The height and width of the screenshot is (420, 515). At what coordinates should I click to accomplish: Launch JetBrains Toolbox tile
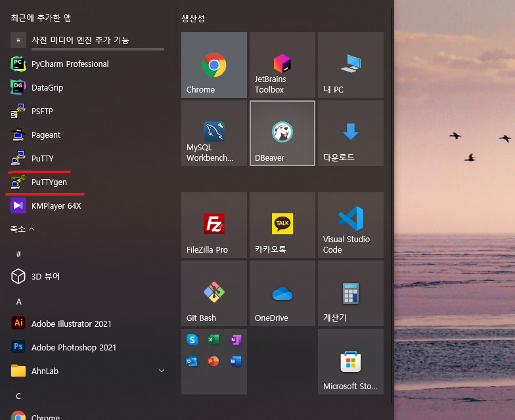pyautogui.click(x=282, y=64)
